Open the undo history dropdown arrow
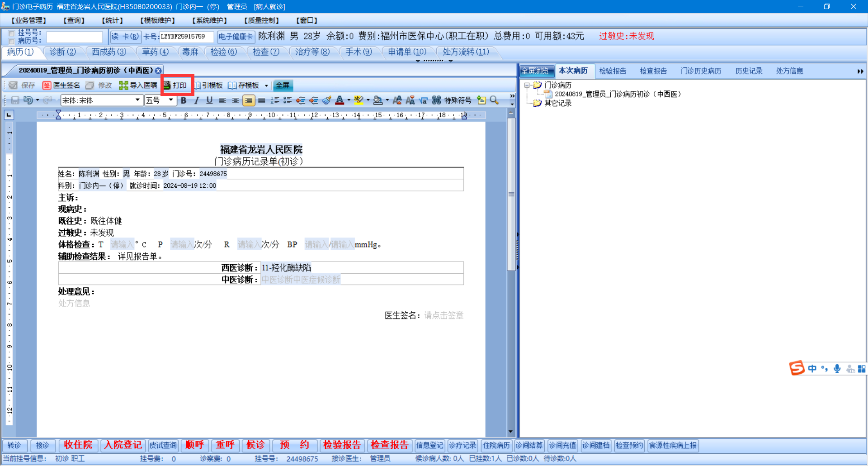The height and width of the screenshot is (466, 868). (37, 100)
